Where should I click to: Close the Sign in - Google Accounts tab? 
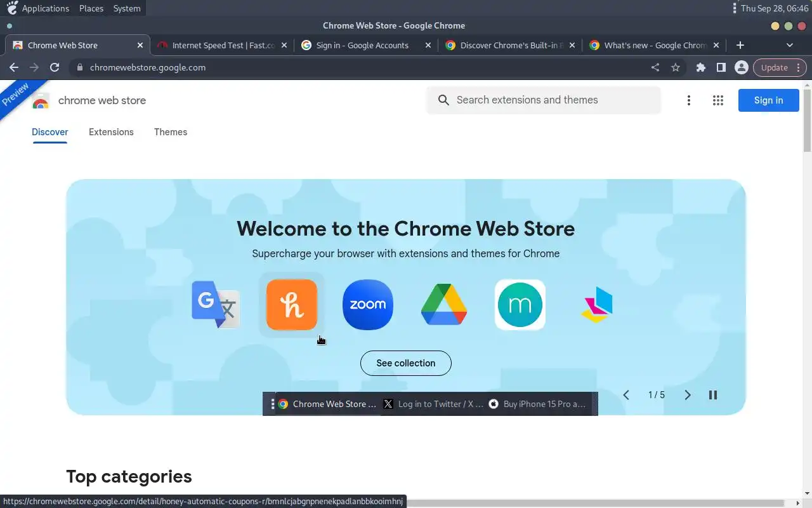point(428,45)
